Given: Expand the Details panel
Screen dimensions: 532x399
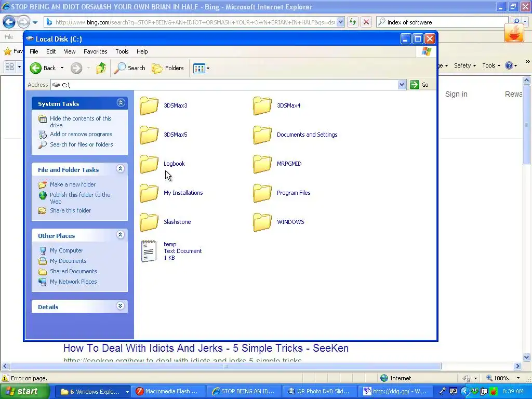Looking at the screenshot, I should (121, 305).
